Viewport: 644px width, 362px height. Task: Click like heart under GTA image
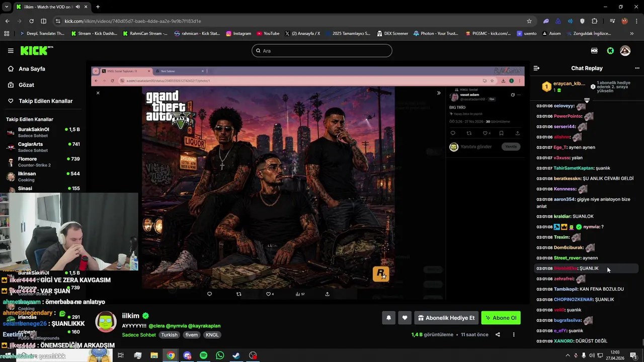(269, 294)
